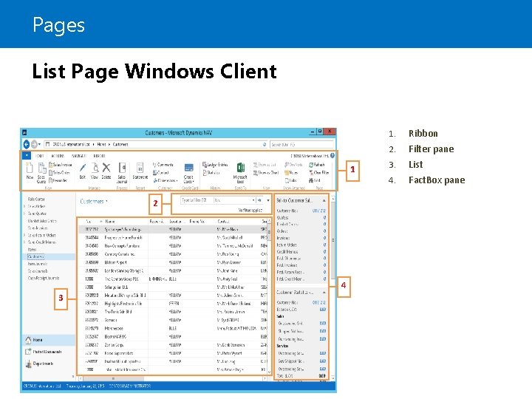The width and height of the screenshot is (532, 399).
Task: Select the REPORT ribbon tab
Action: (x=100, y=156)
